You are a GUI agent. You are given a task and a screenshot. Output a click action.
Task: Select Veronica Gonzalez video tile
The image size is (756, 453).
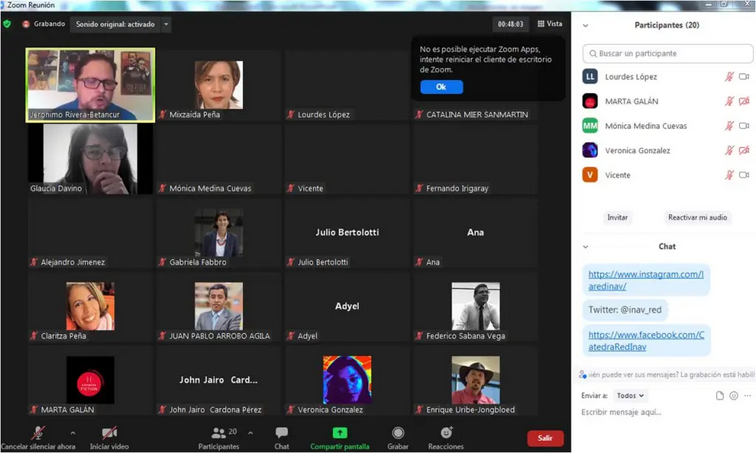(347, 380)
